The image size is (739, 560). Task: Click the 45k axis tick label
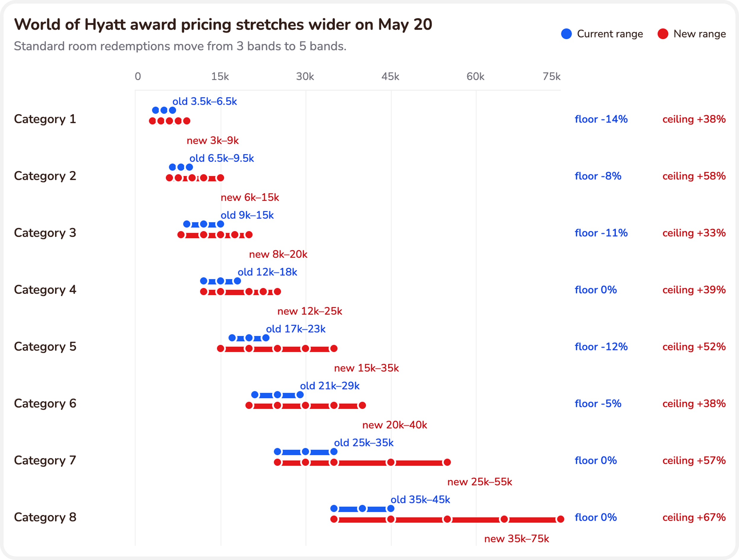390,76
